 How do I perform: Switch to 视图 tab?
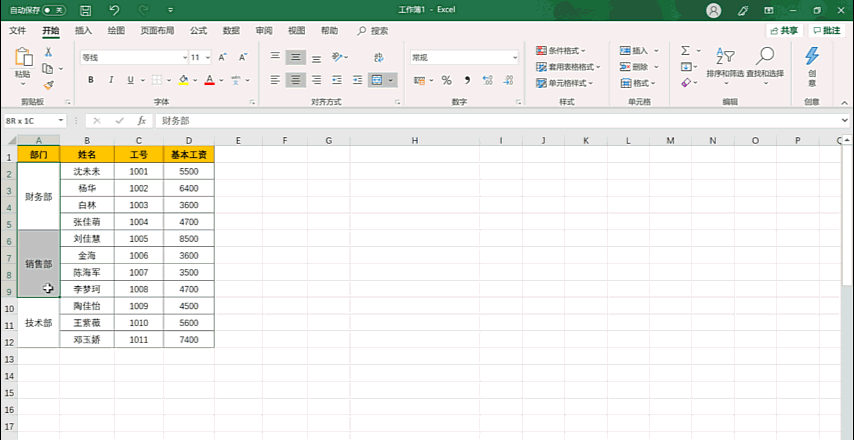tap(296, 30)
